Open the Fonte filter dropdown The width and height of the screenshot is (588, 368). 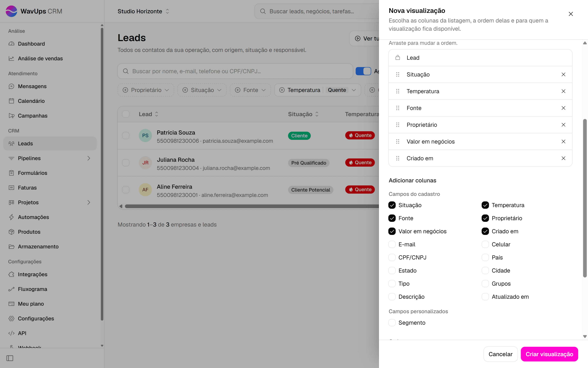(250, 90)
